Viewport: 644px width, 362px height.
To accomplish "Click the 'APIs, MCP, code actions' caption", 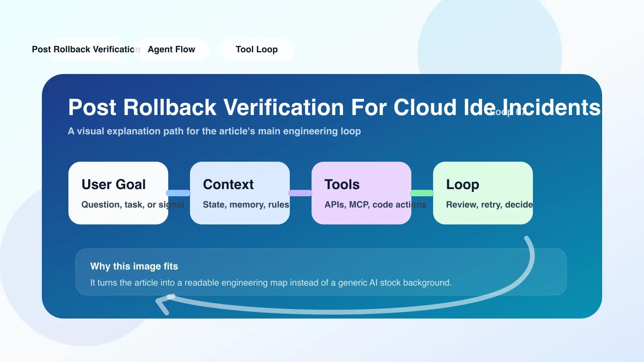I will click(x=376, y=205).
